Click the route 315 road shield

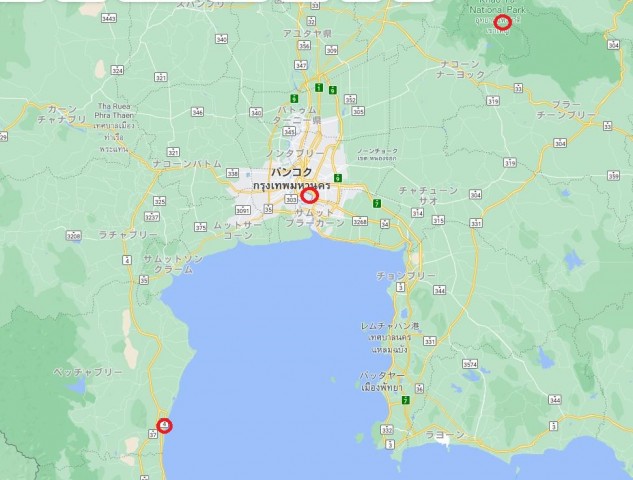[x=438, y=220]
